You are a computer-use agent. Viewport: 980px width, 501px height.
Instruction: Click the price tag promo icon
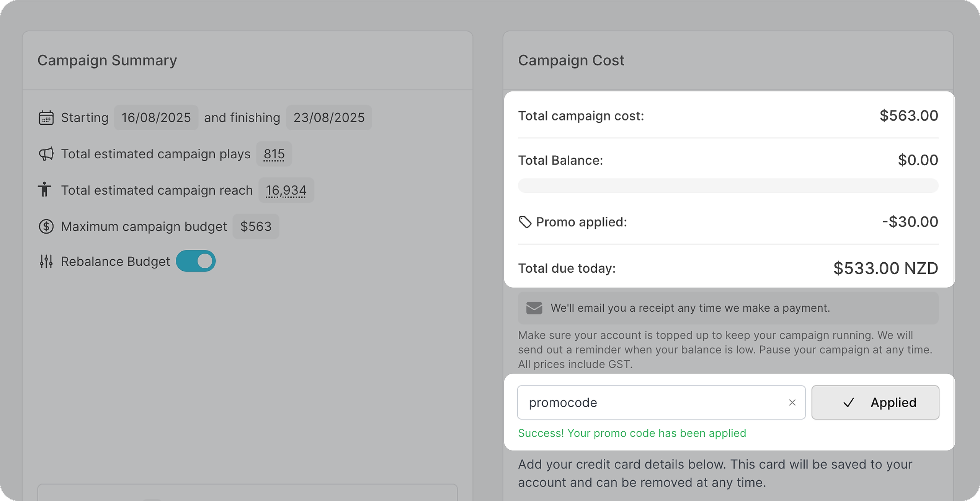click(525, 222)
